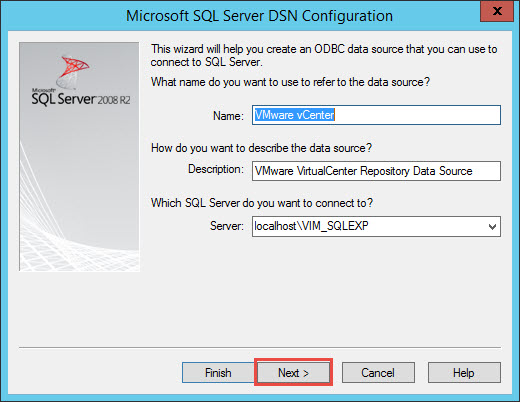
Task: Cancel the DSN configuration wizard
Action: point(378,372)
